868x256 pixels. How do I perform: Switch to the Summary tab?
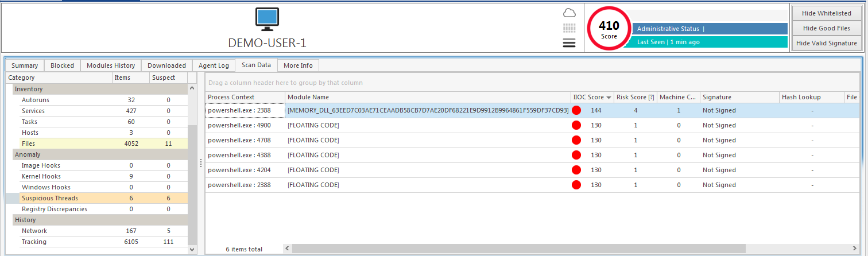point(25,65)
